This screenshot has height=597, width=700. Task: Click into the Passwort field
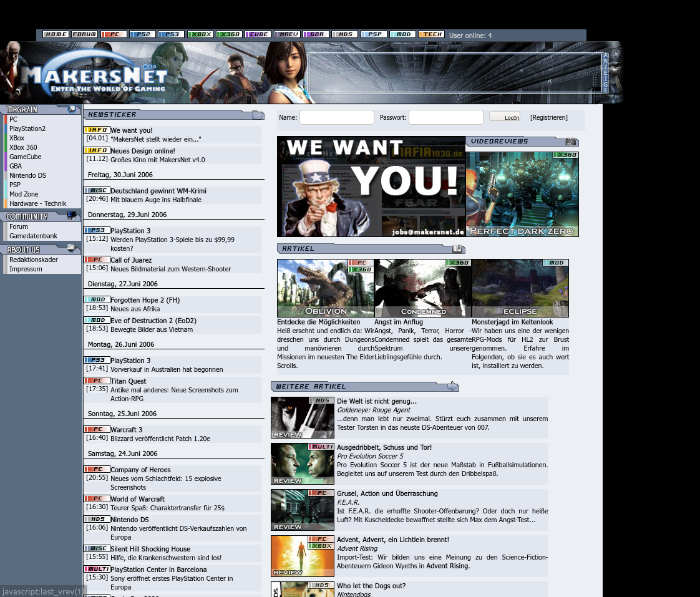445,117
